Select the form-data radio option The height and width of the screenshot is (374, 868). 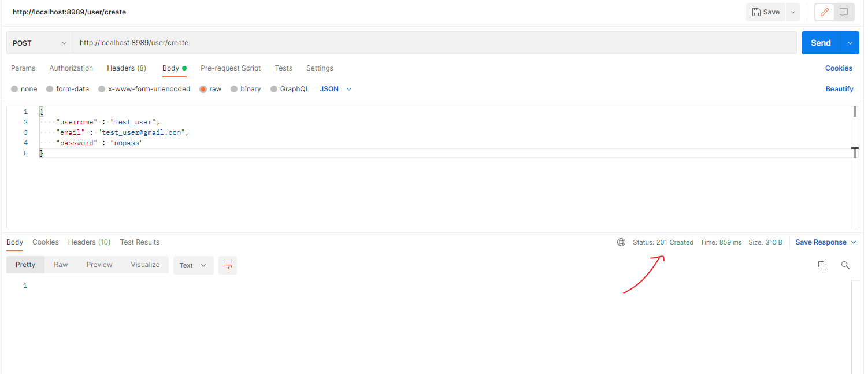tap(50, 89)
